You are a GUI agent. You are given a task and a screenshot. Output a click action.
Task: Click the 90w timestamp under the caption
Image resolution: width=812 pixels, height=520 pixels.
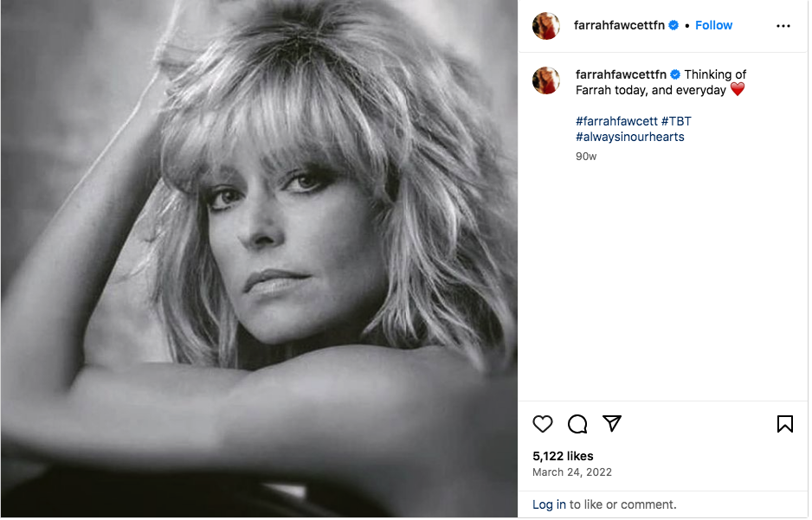(586, 157)
